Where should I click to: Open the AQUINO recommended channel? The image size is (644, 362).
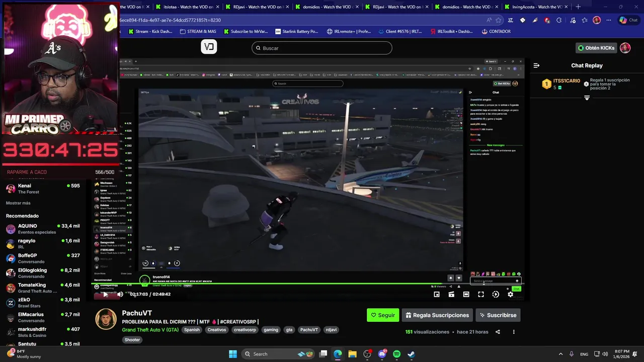[x=43, y=229]
